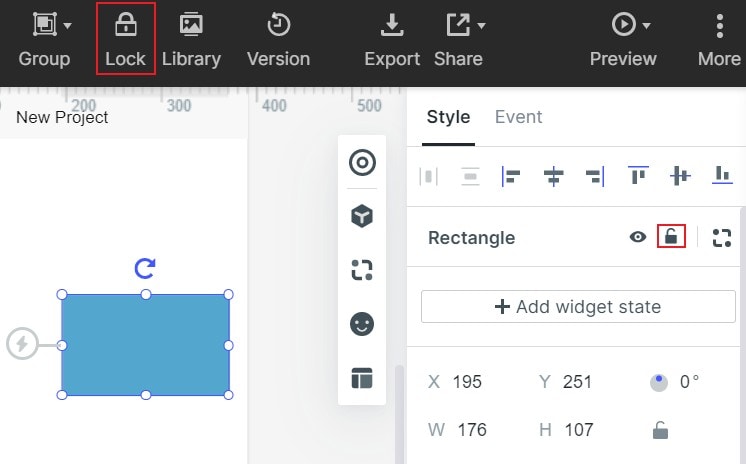Click the rotation angle dial
This screenshot has width=746, height=464.
(659, 383)
